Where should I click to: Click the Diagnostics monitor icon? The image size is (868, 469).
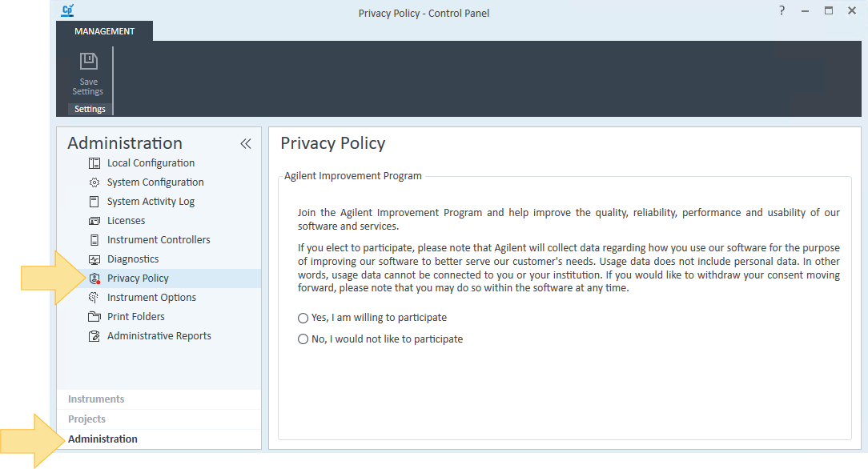(94, 259)
